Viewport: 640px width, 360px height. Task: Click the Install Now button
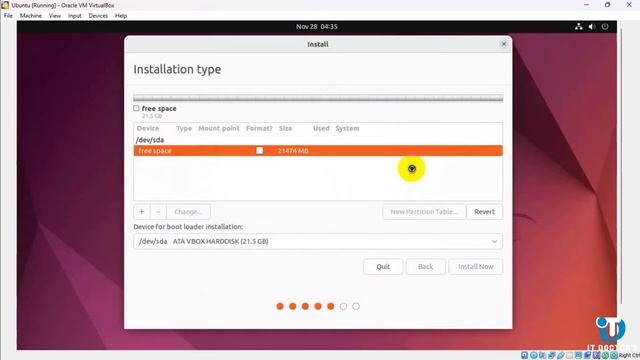pos(476,267)
